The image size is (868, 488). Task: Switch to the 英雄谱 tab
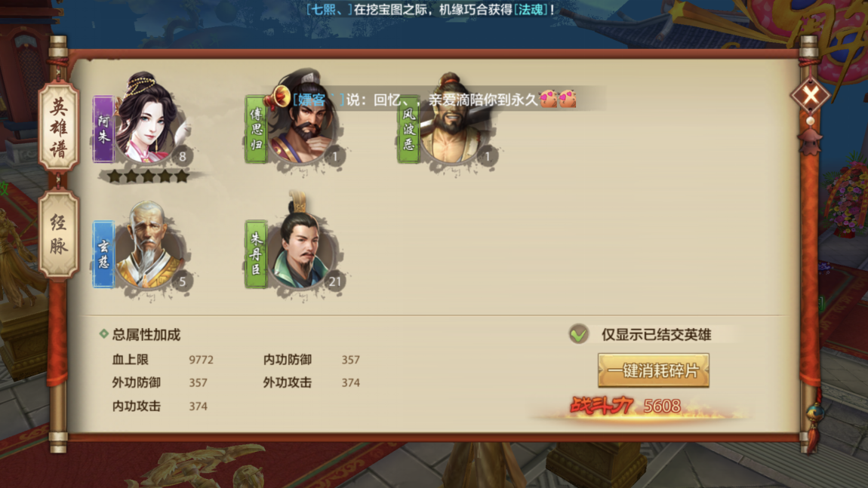point(59,127)
